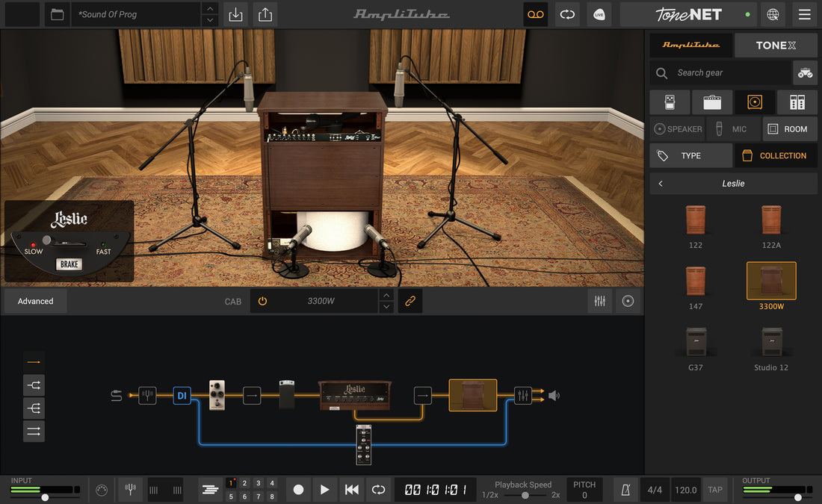The image size is (822, 504).
Task: Select the parallel chain routing icon
Action: click(x=34, y=431)
